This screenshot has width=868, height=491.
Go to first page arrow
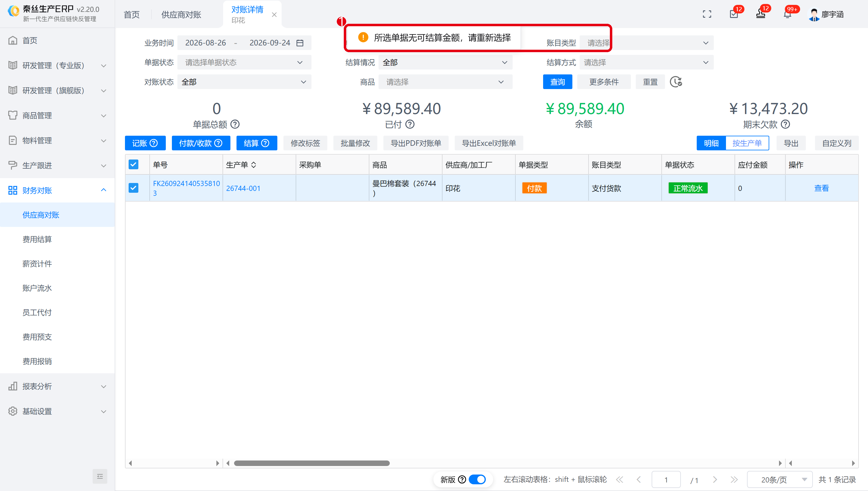(x=619, y=479)
